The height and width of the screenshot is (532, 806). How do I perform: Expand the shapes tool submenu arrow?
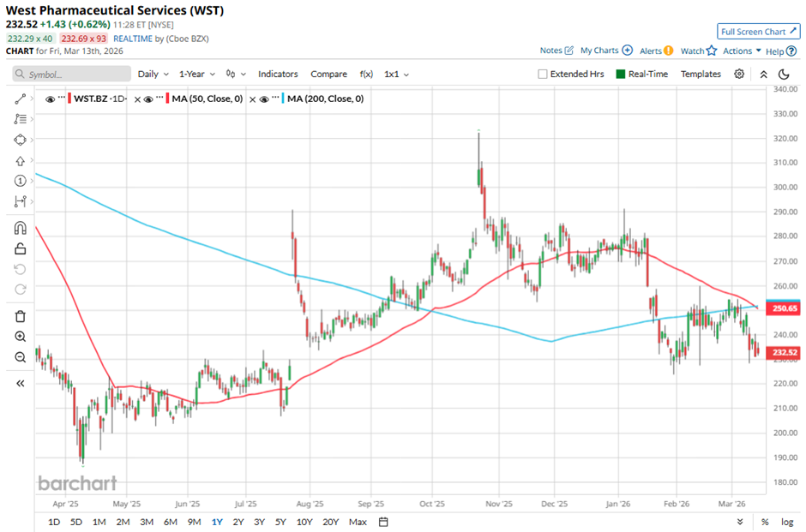(32, 140)
